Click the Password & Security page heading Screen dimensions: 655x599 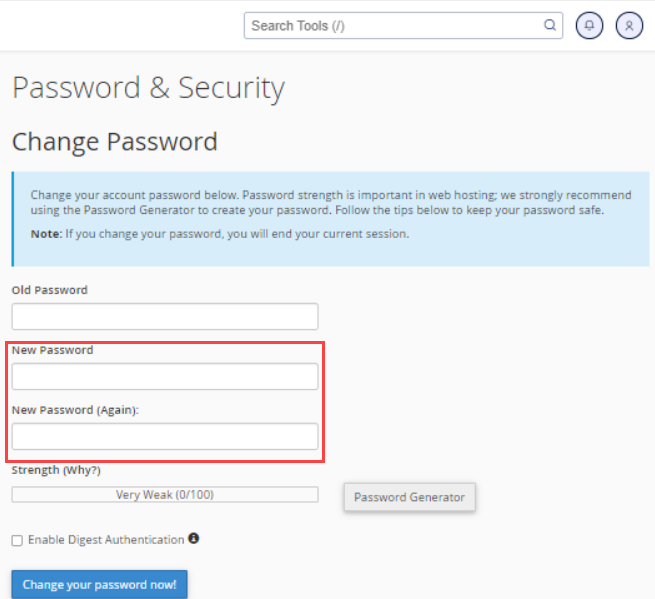coord(148,88)
